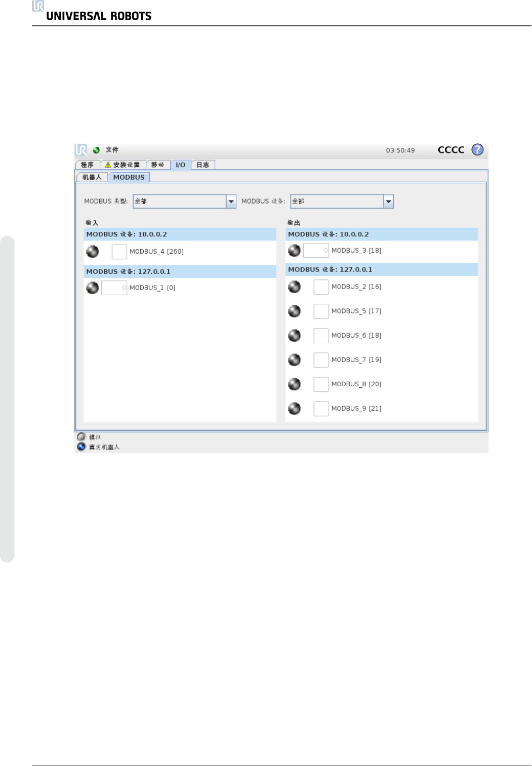532x766 pixels.
Task: Click status ball for MODBUS_7 [19]
Action: click(294, 359)
